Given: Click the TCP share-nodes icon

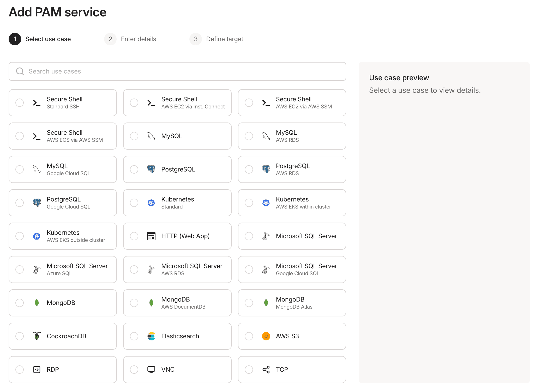Looking at the screenshot, I should (266, 370).
